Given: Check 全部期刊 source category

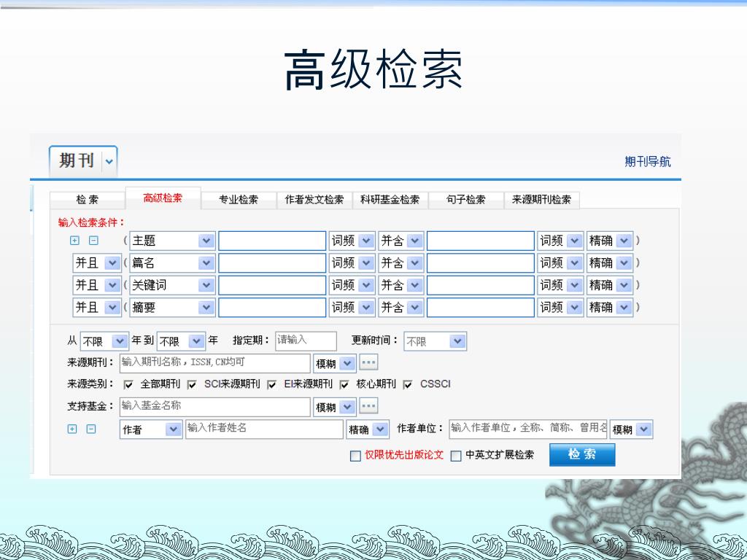Looking at the screenshot, I should pyautogui.click(x=128, y=385).
